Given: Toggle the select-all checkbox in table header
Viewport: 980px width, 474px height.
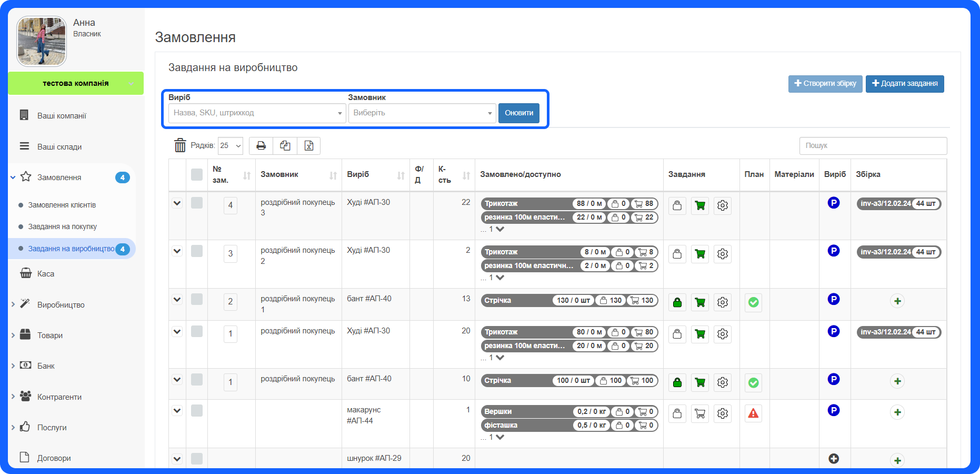Looking at the screenshot, I should coord(197,175).
